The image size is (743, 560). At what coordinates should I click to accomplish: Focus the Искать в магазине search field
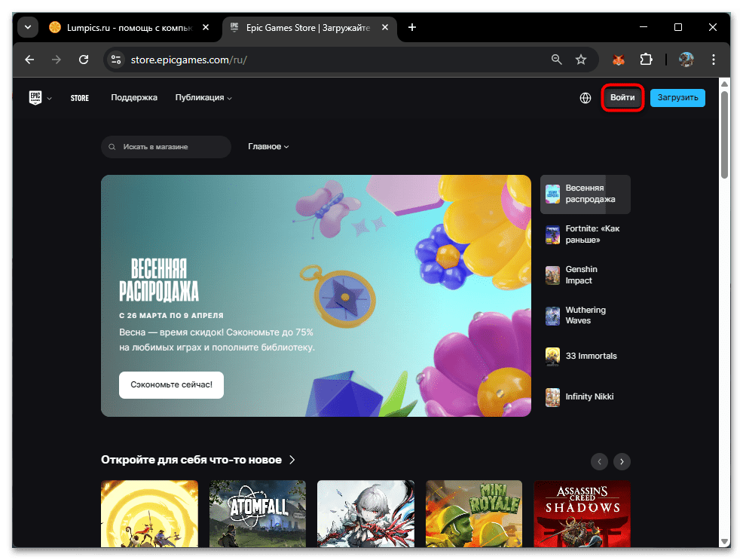pyautogui.click(x=166, y=147)
